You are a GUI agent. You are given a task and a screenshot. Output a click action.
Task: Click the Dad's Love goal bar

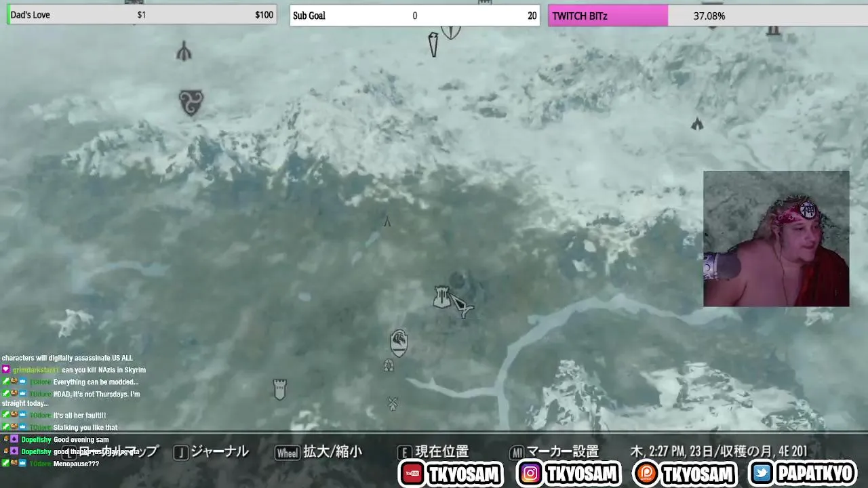tap(142, 15)
